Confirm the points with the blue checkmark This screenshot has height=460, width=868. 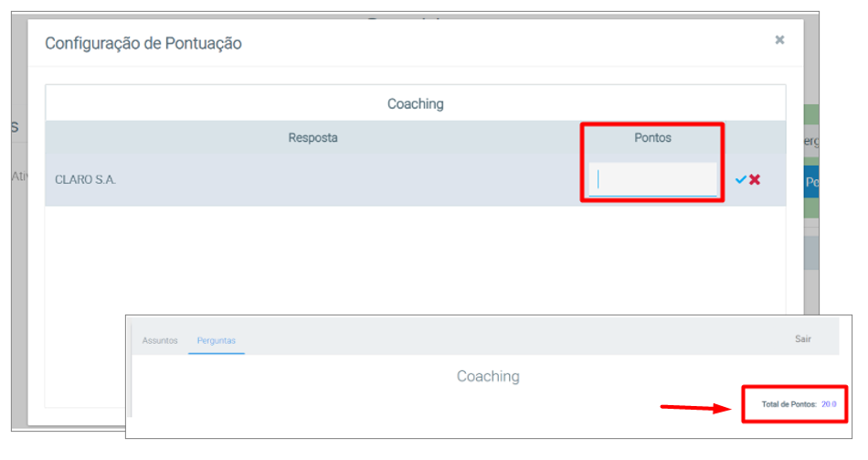point(740,180)
